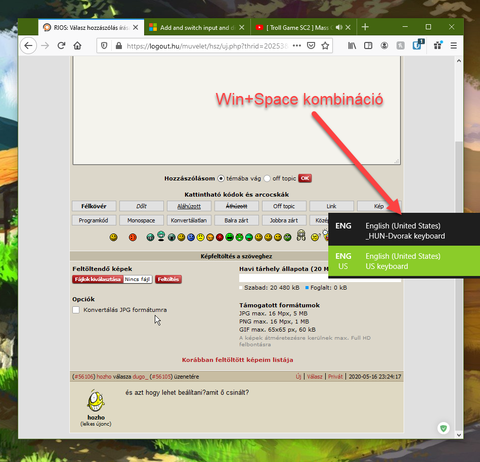Apply Jobbra zárt right alignment
480x462 pixels.
click(x=284, y=220)
